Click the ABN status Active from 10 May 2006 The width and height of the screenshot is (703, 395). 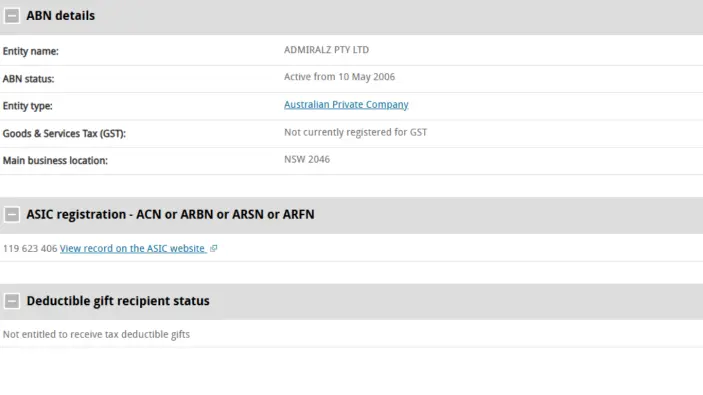click(339, 77)
